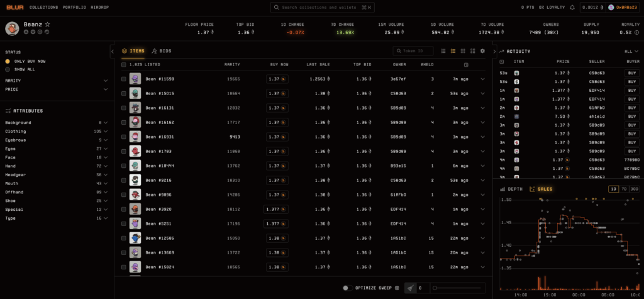Open the second link icon below Beanz
The height and width of the screenshot is (299, 644).
33,31
